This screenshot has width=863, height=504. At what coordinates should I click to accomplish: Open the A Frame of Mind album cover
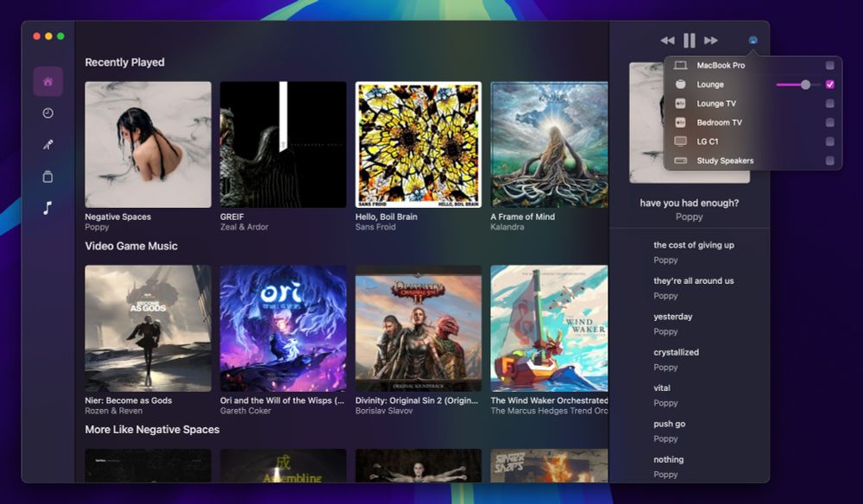(x=549, y=145)
